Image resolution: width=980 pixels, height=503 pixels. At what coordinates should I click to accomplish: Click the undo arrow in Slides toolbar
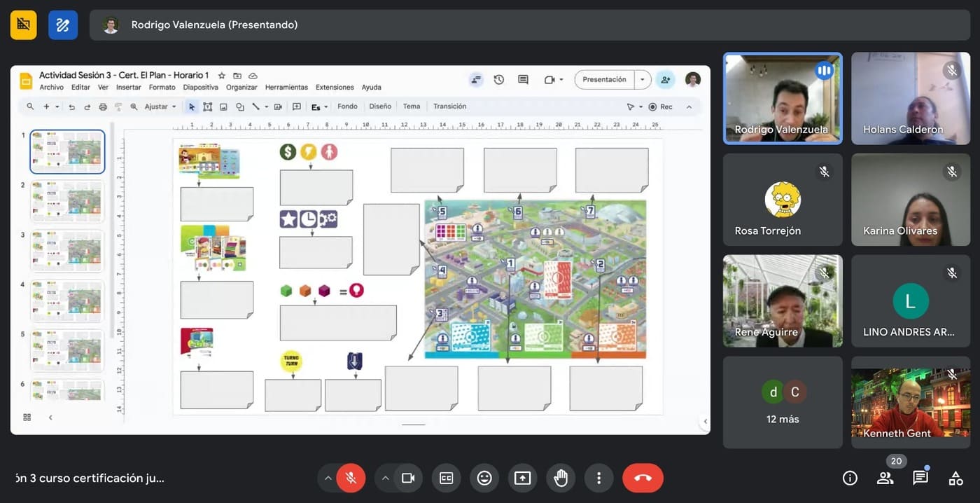tap(71, 106)
